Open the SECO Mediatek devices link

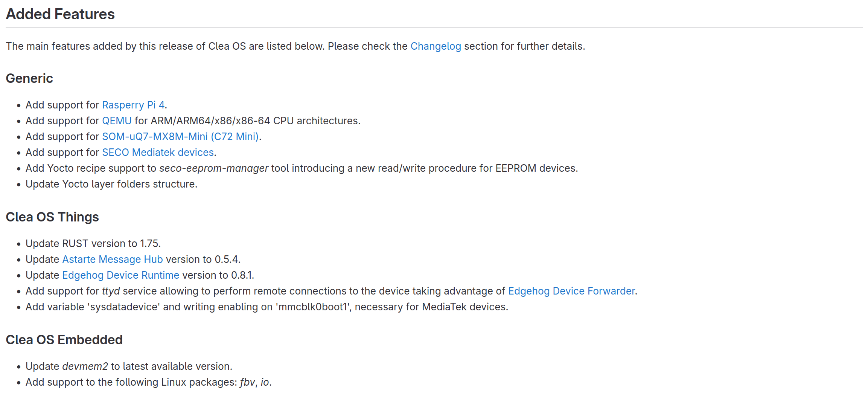(158, 153)
